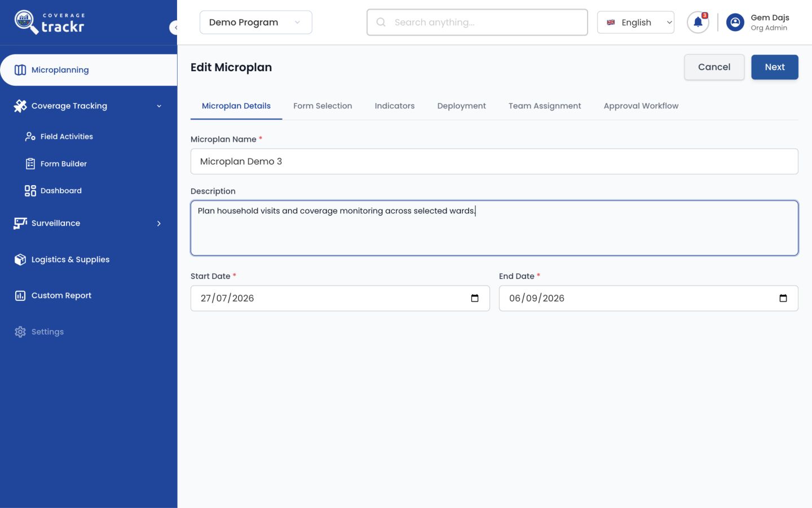Image resolution: width=812 pixels, height=508 pixels.
Task: Click the user profile avatar icon
Action: 735,23
